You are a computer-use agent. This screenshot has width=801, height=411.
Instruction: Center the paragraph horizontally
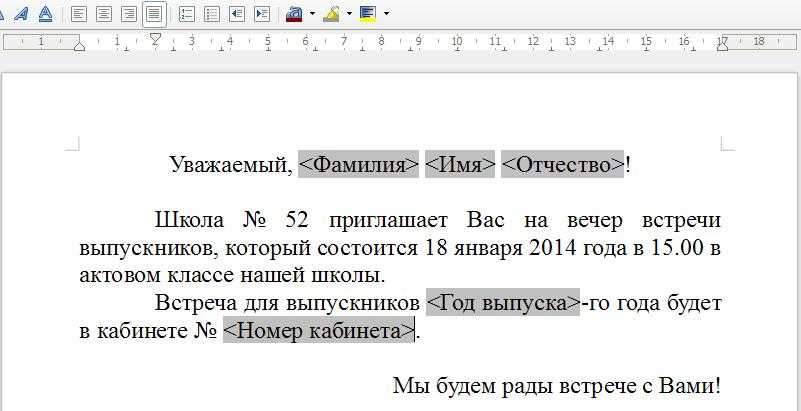point(104,14)
